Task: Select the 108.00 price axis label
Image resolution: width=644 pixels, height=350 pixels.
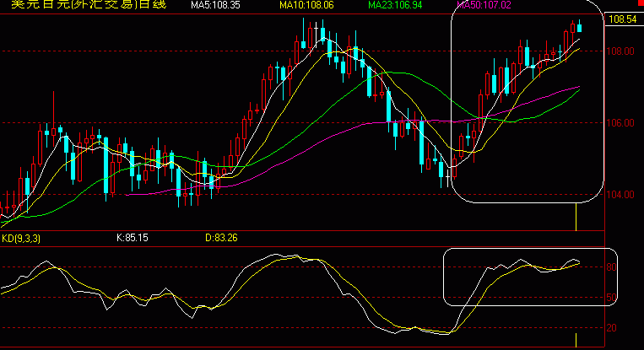Action: pyautogui.click(x=620, y=51)
